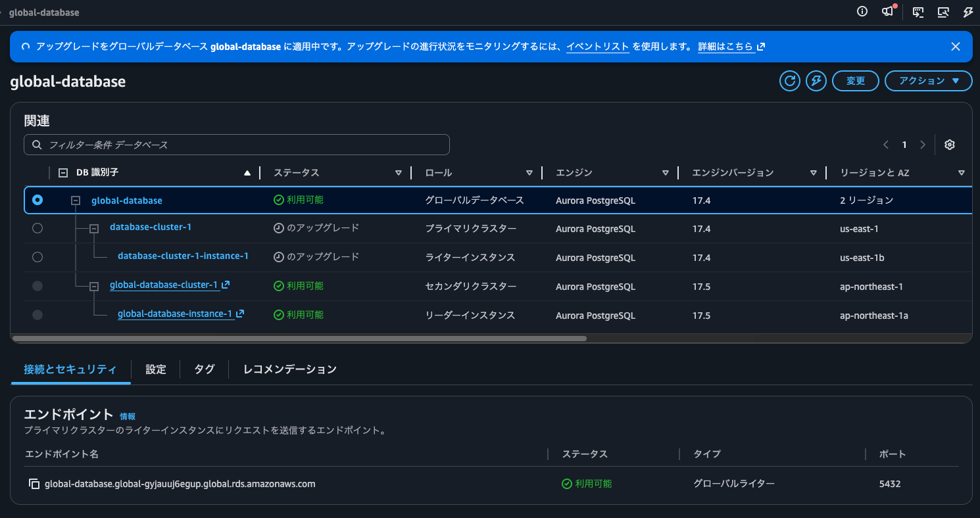
Task: Open the ステータス column filter dropdown
Action: tap(399, 172)
